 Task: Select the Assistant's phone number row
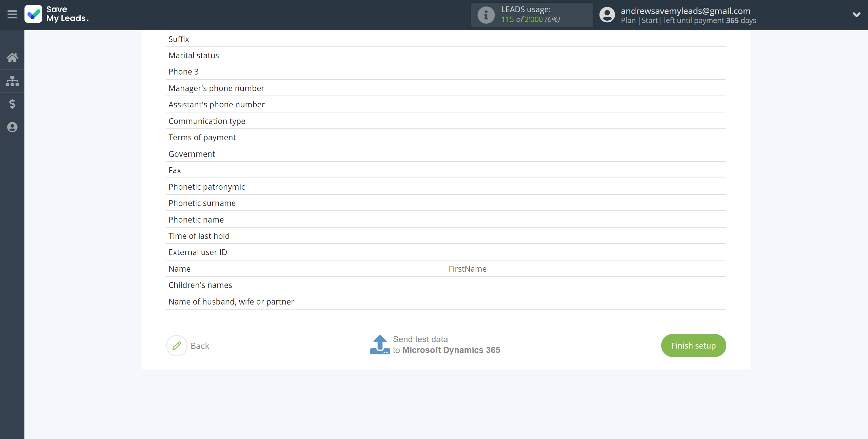(446, 104)
